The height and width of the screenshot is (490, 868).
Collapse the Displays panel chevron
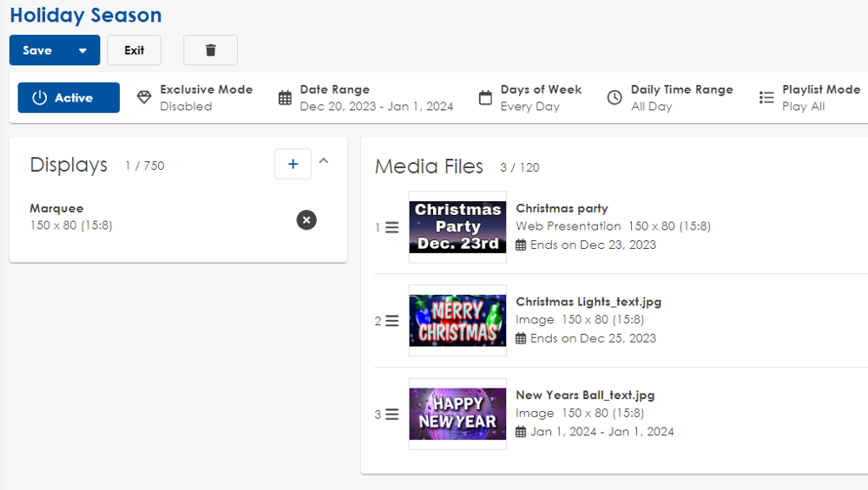click(x=324, y=160)
